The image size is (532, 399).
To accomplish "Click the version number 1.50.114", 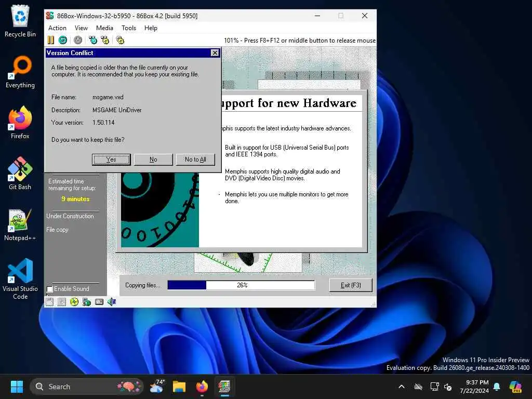I will tap(103, 123).
